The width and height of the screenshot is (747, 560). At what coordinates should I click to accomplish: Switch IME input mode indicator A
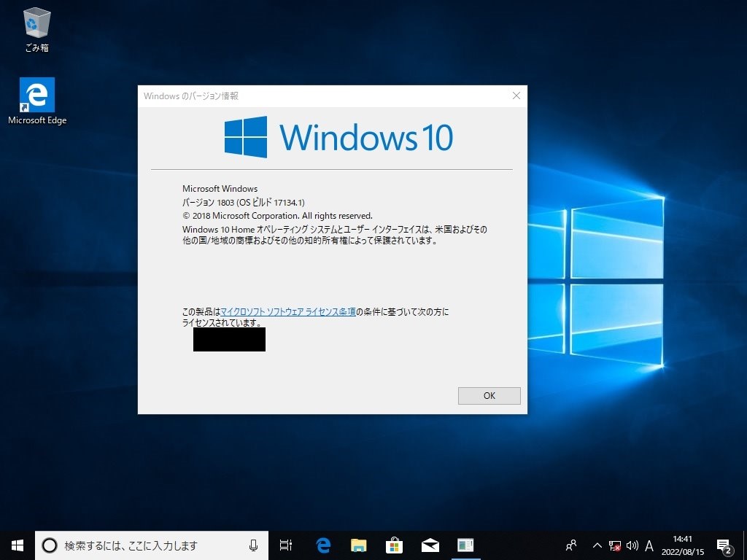click(x=649, y=545)
